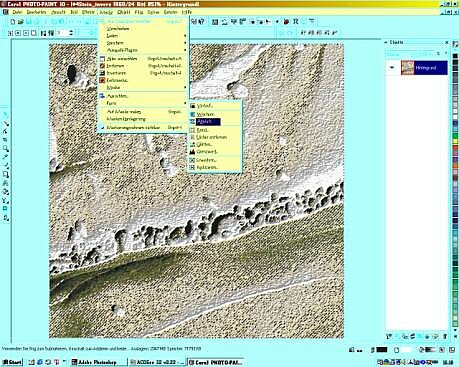Switch to ACDSee in the taskbar
The width and height of the screenshot is (459, 367).
pos(157,362)
